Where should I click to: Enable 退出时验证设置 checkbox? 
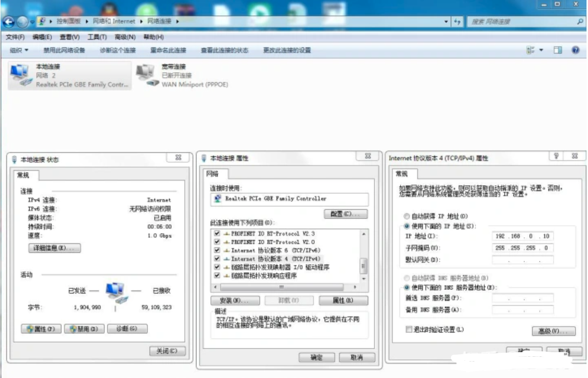tap(409, 330)
